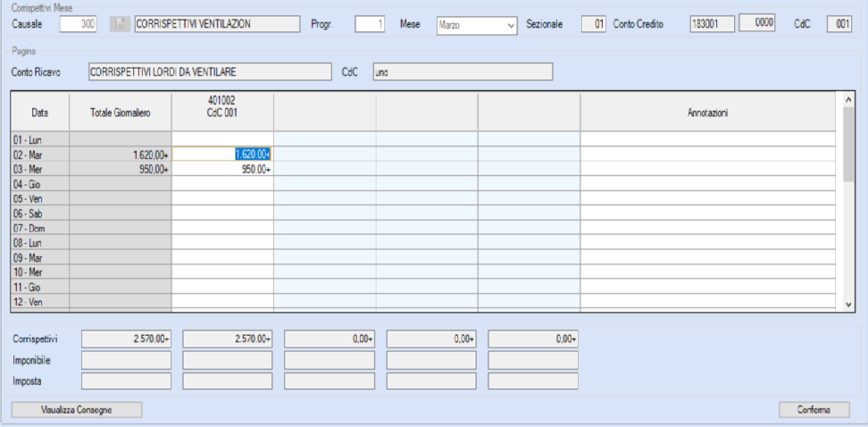
Task: Click the grid scrollbar up arrow
Action: click(x=848, y=100)
